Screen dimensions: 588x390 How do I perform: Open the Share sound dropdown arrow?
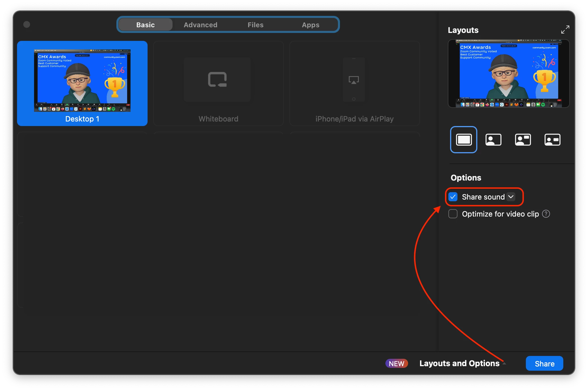tap(511, 197)
